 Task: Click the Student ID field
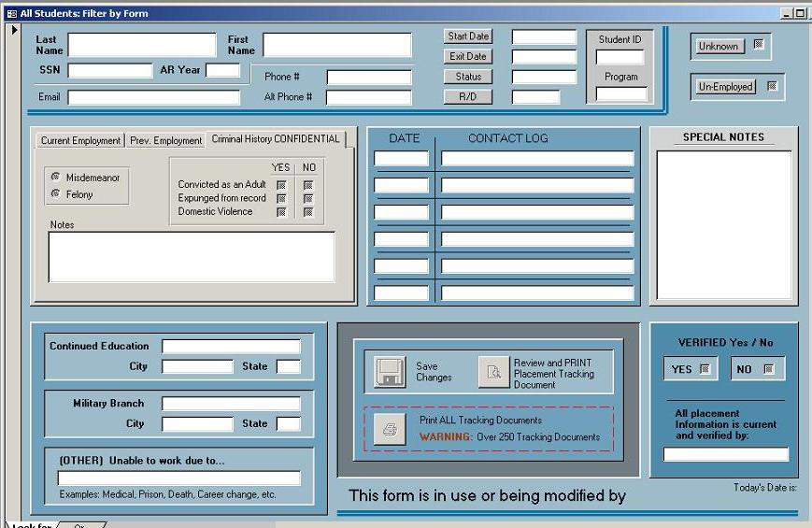tap(620, 57)
